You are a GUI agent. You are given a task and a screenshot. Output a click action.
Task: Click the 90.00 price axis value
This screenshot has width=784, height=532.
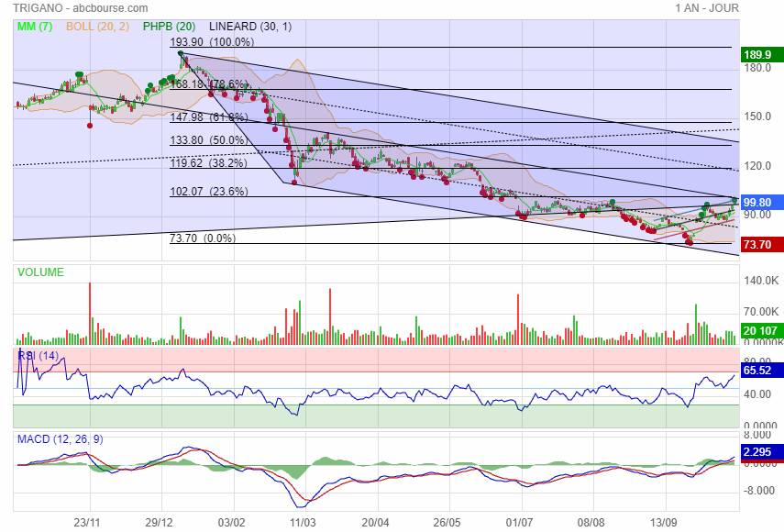(x=757, y=215)
